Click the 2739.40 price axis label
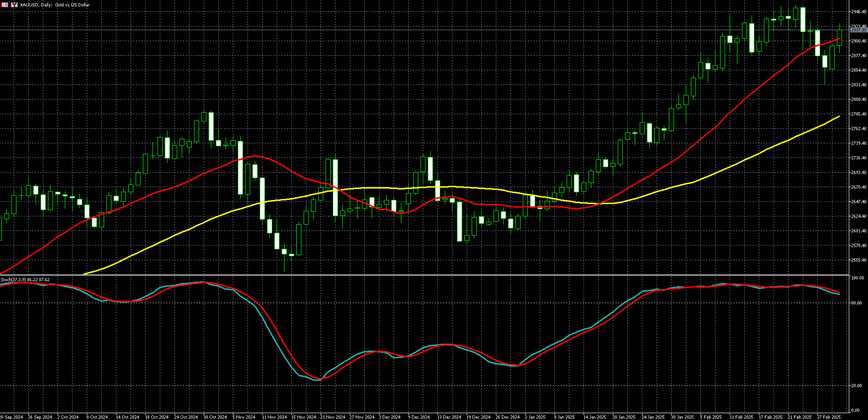This screenshot has height=420, width=868. pos(858,143)
